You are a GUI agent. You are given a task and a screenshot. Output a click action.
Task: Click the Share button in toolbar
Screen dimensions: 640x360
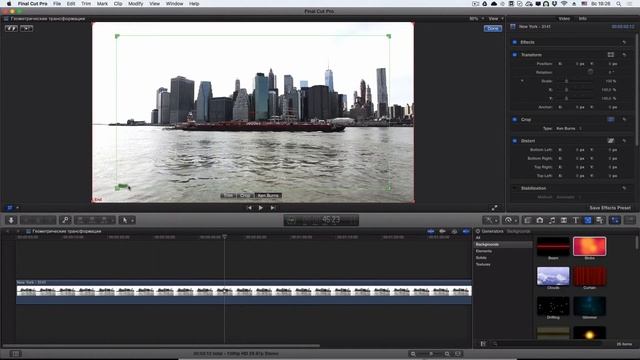630,220
